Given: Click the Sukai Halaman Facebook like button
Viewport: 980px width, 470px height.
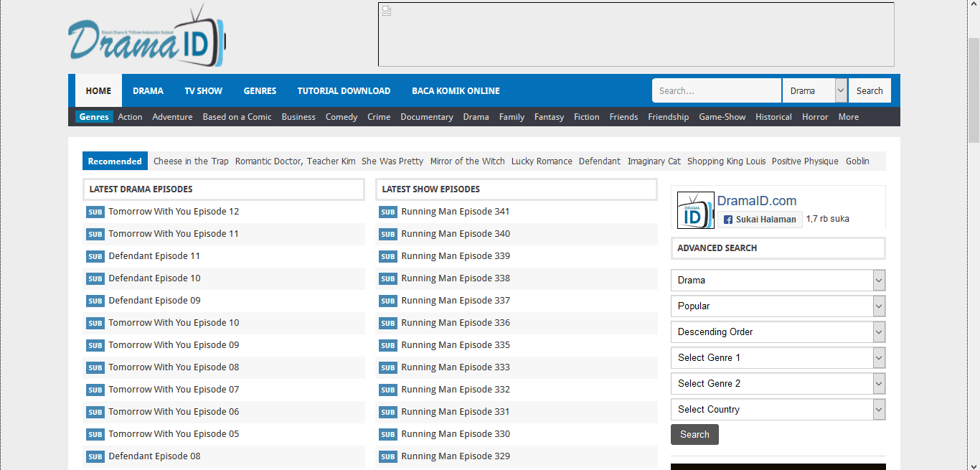Looking at the screenshot, I should click(x=760, y=220).
